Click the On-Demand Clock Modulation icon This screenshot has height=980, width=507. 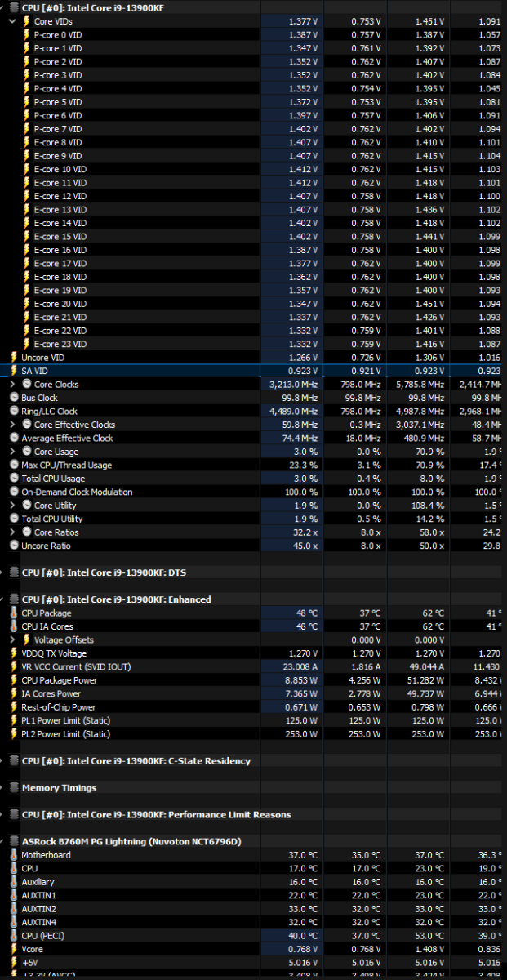(x=14, y=492)
